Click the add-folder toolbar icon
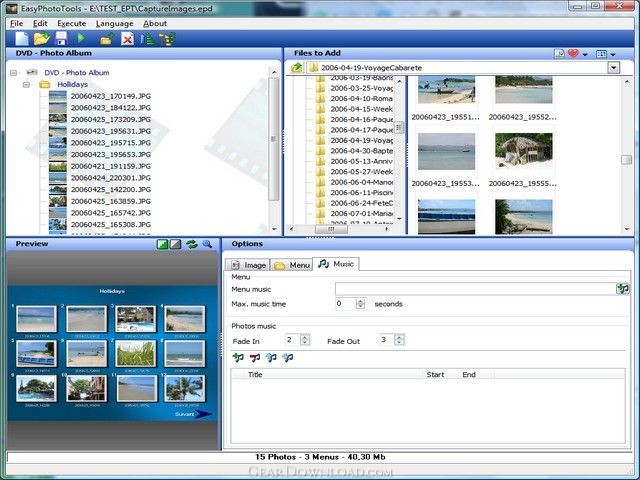640x480 pixels. (x=106, y=39)
